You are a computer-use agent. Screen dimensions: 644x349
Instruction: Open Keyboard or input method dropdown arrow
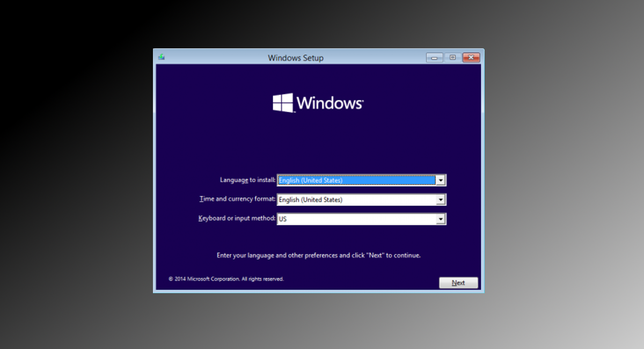click(441, 219)
